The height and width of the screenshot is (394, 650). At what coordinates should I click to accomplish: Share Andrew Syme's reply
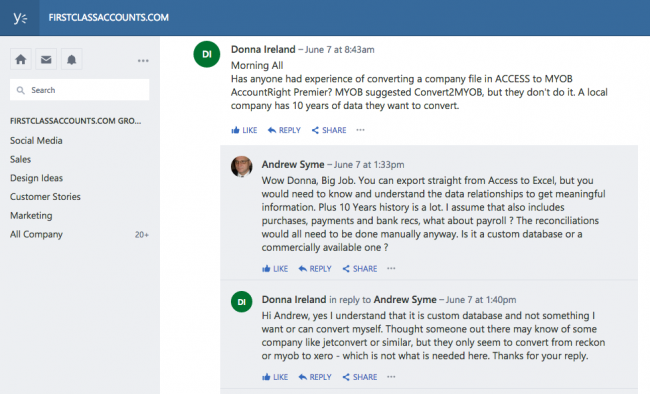pyautogui.click(x=359, y=269)
